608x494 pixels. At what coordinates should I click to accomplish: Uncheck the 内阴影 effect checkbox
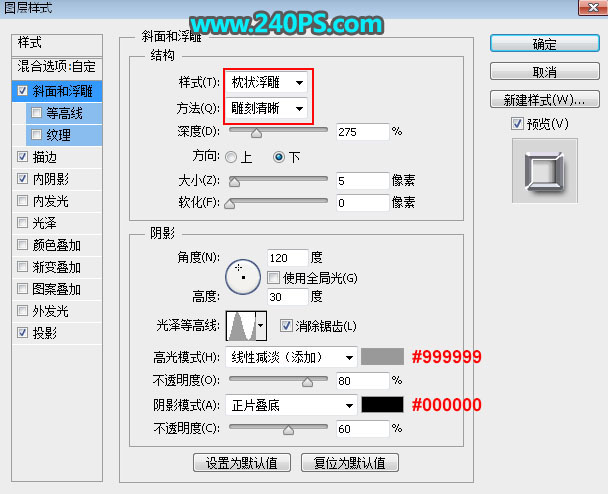(22, 178)
